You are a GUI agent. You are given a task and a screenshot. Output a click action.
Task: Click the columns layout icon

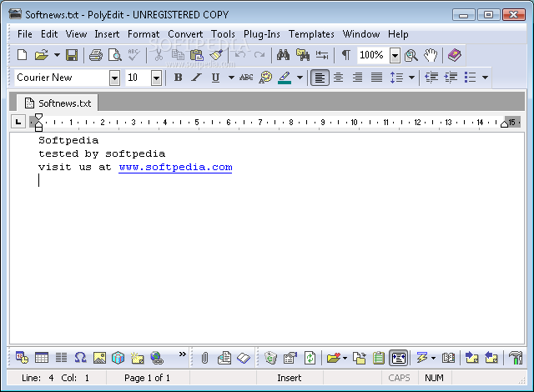coord(61,358)
